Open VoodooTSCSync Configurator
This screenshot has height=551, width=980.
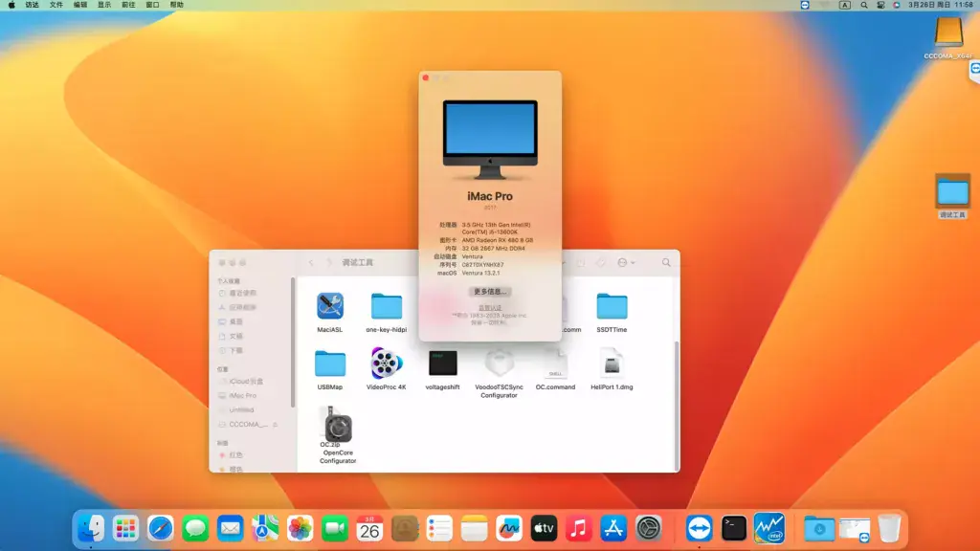click(x=499, y=363)
